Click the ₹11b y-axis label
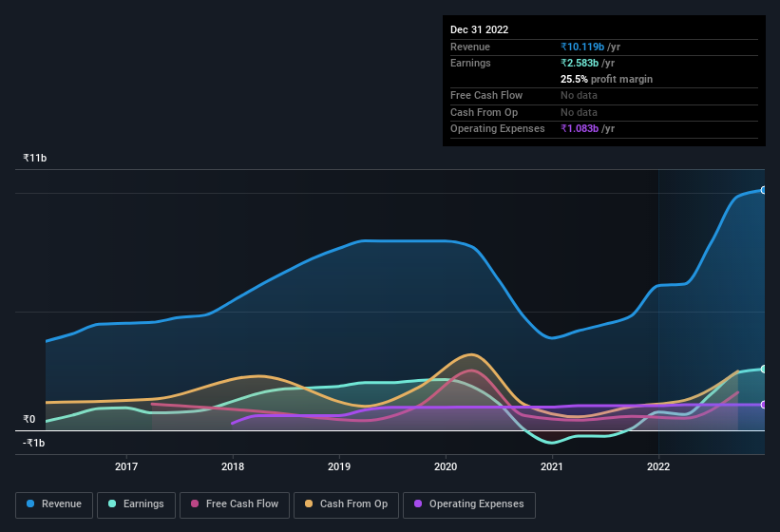Image resolution: width=780 pixels, height=532 pixels. click(x=35, y=158)
